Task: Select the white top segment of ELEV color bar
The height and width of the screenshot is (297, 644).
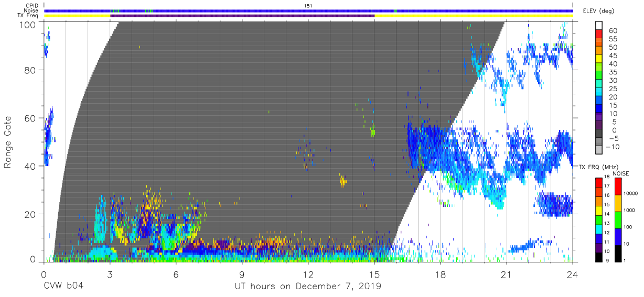Action: 600,25
